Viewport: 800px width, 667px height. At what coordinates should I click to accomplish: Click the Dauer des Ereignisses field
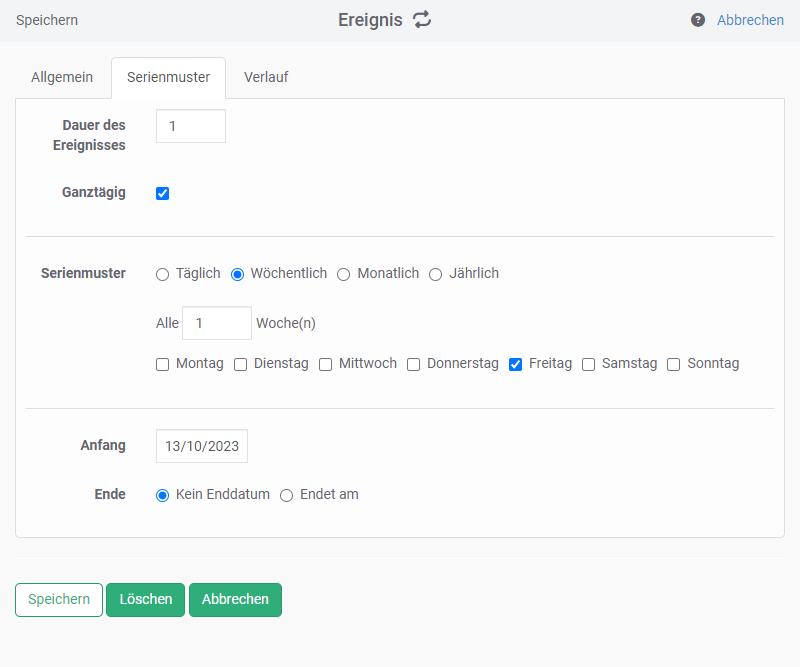point(191,126)
